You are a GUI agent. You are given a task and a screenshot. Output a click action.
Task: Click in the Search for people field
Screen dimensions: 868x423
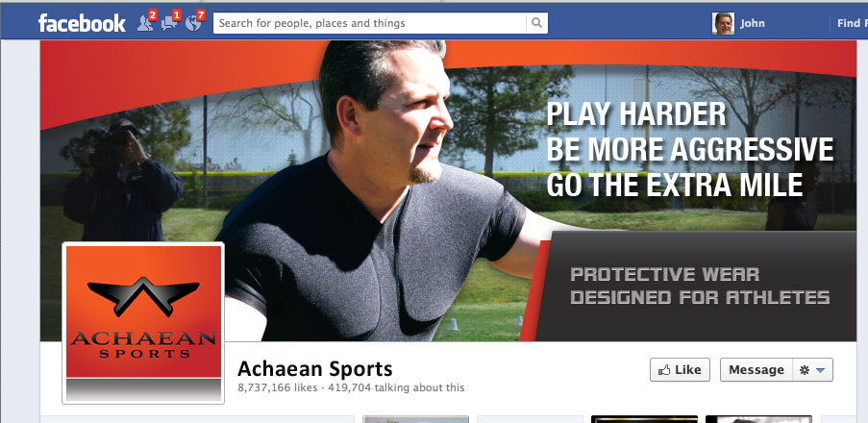point(369,23)
